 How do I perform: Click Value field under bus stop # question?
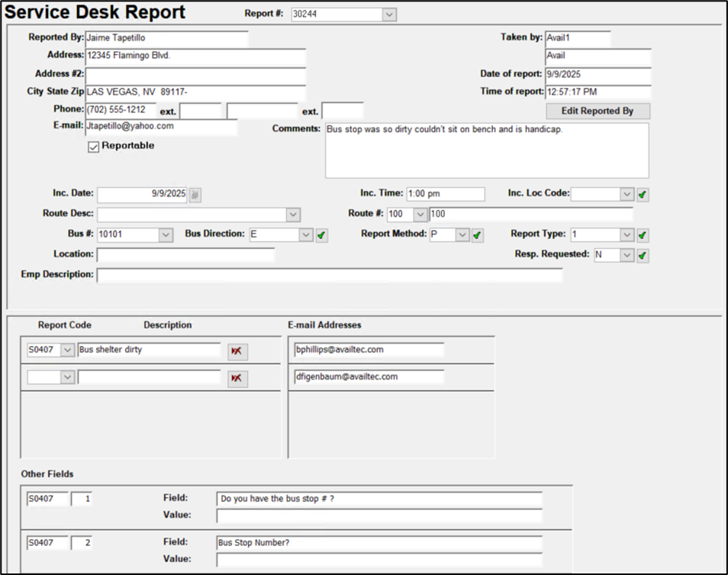378,516
